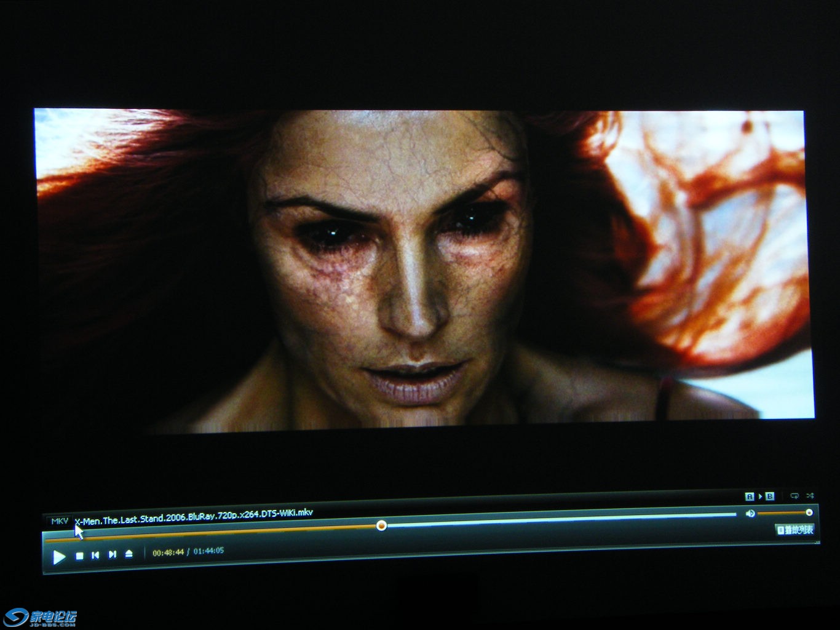Skip to the next file
Image resolution: width=840 pixels, height=630 pixels.
pyautogui.click(x=112, y=554)
